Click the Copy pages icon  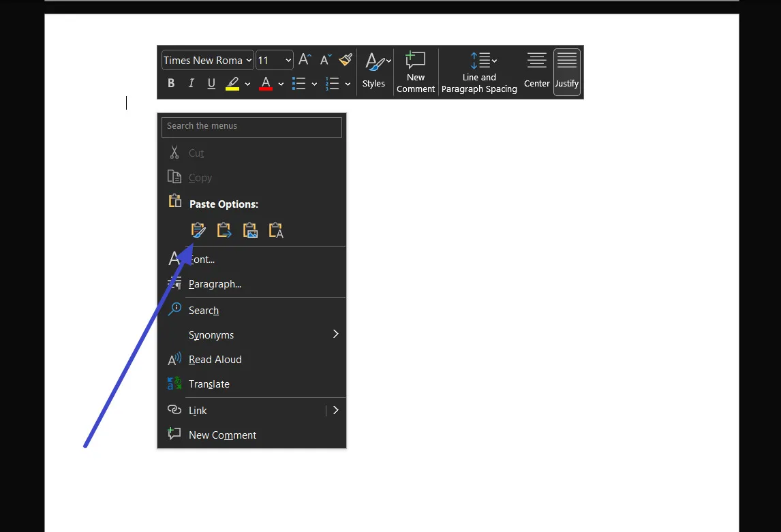[x=174, y=176]
